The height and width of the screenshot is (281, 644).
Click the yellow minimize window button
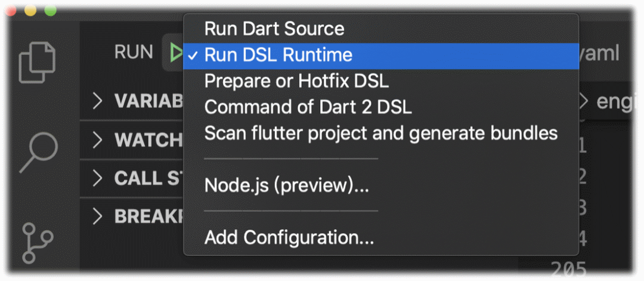coord(31,11)
